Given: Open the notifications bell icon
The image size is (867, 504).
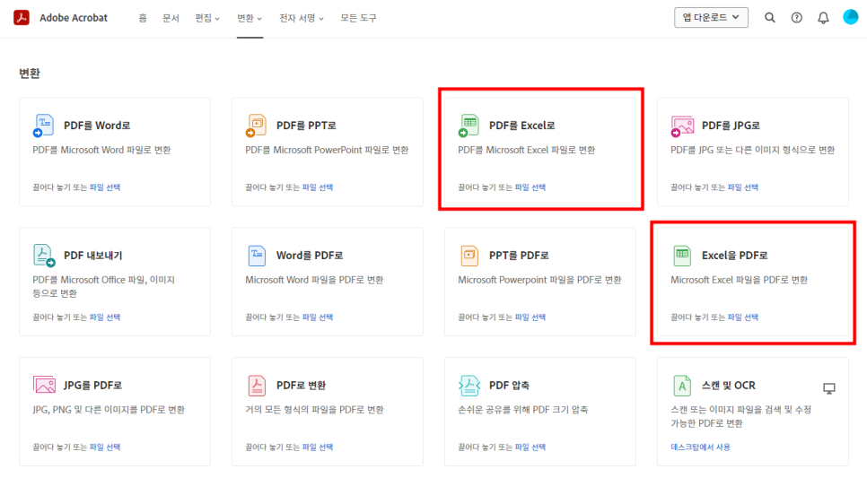Looking at the screenshot, I should pyautogui.click(x=823, y=18).
